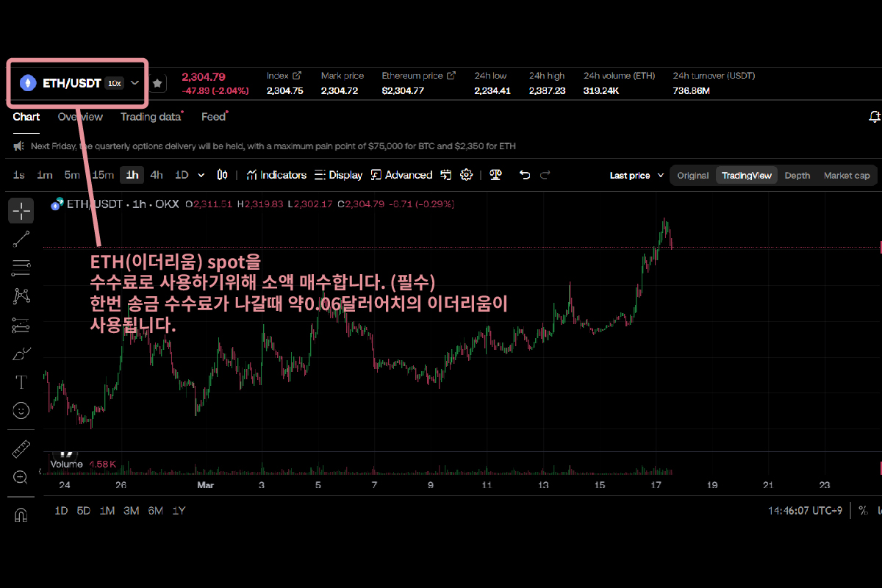This screenshot has height=588, width=882.
Task: Select the 4h timeframe interval
Action: [157, 175]
